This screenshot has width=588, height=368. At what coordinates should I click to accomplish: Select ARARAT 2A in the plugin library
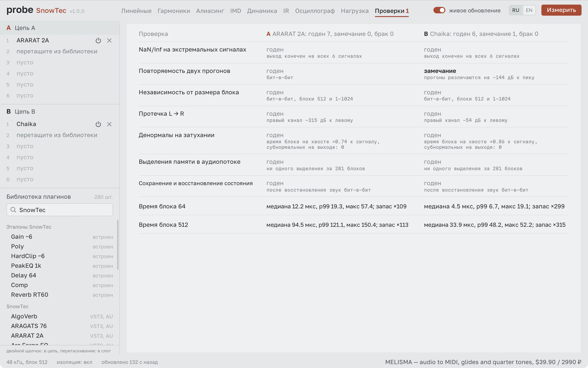pos(59,336)
